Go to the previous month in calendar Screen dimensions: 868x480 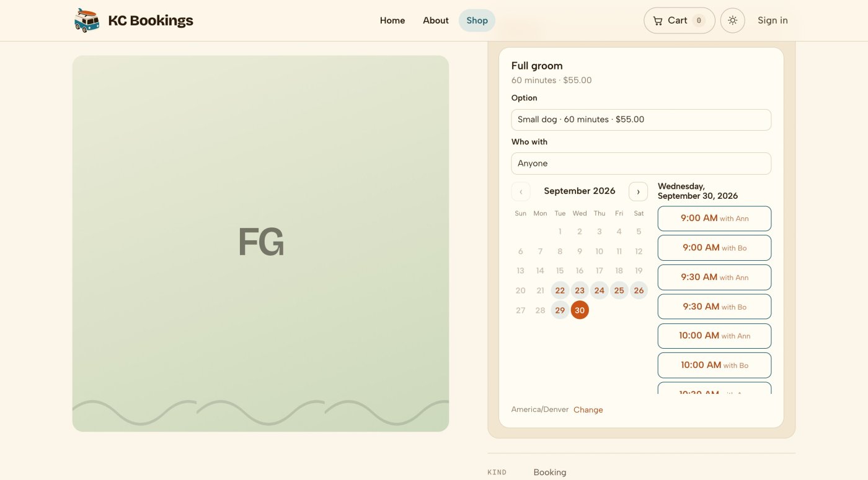pos(521,191)
